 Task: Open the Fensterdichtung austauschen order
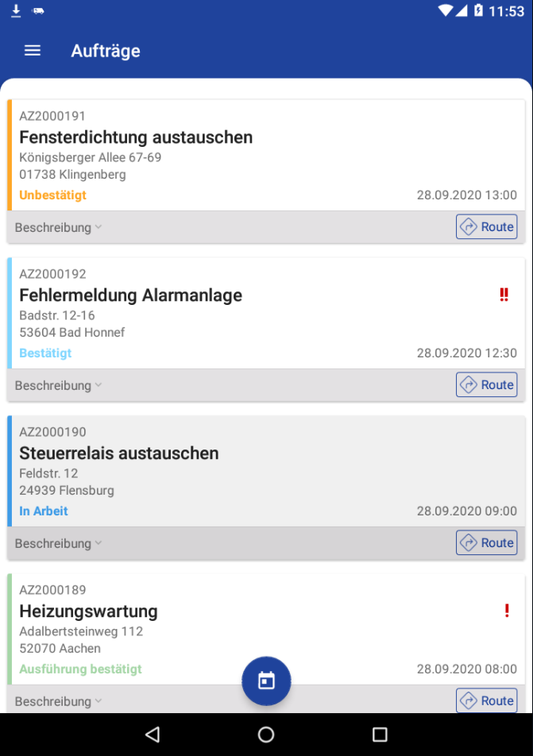click(x=136, y=137)
